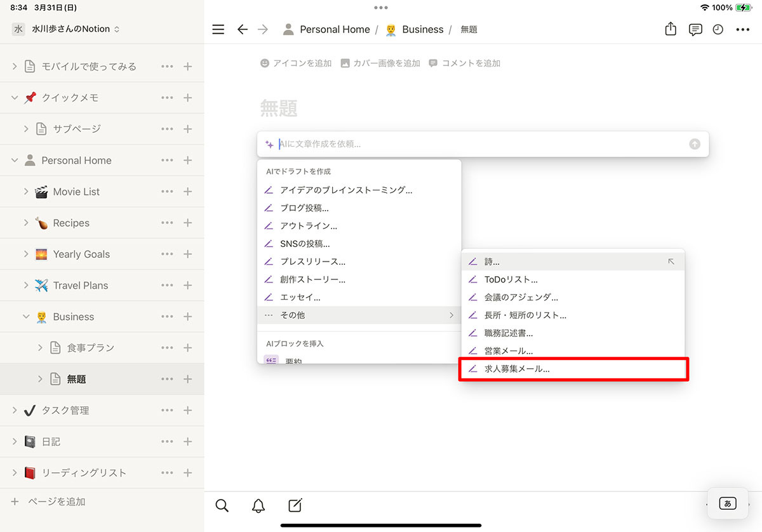Choose ブログ投稿 from AI draft menu
The width and height of the screenshot is (762, 532).
pos(359,208)
